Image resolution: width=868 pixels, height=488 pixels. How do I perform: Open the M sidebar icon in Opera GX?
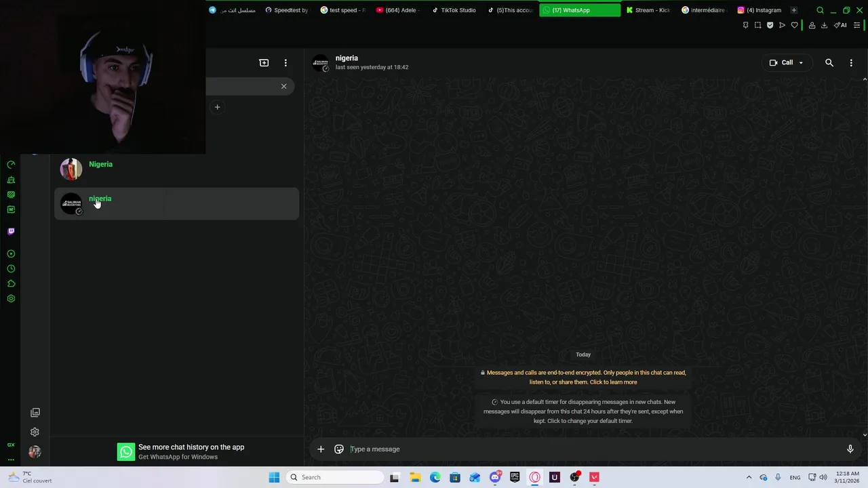pos(11,209)
